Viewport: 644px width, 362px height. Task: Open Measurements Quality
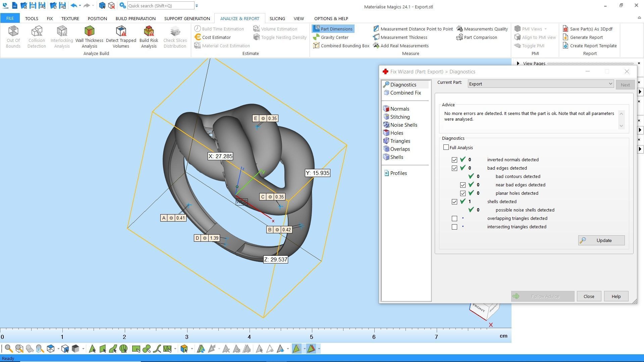click(x=482, y=29)
